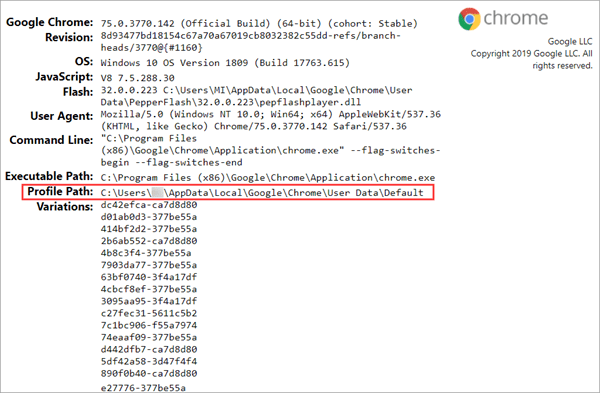Select the executable path chrome.exe value
Screen dimensions: 600x393
point(268,178)
